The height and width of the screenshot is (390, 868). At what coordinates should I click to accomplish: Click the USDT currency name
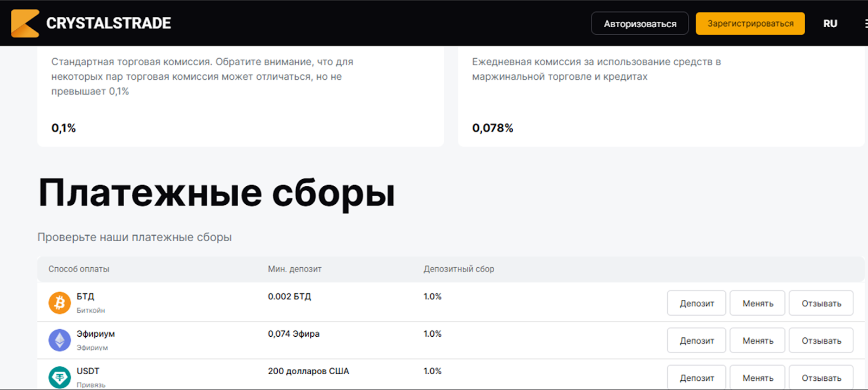[x=88, y=371]
